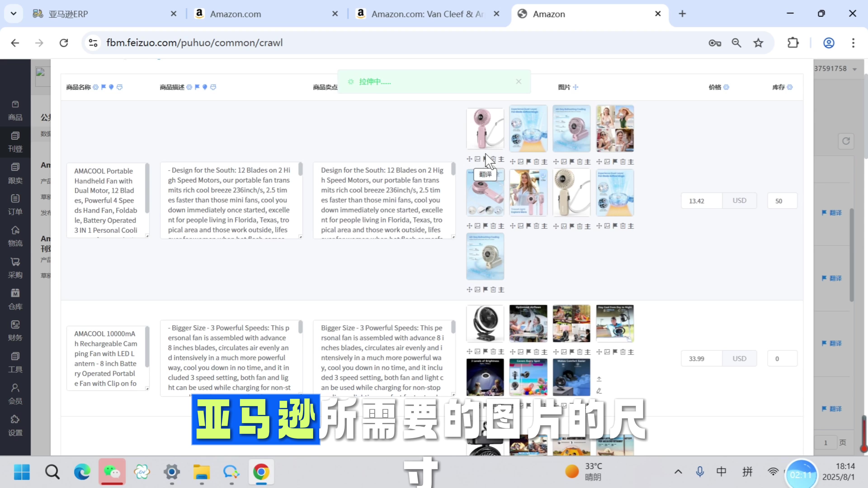Click the price field showing 33.99

click(x=702, y=359)
